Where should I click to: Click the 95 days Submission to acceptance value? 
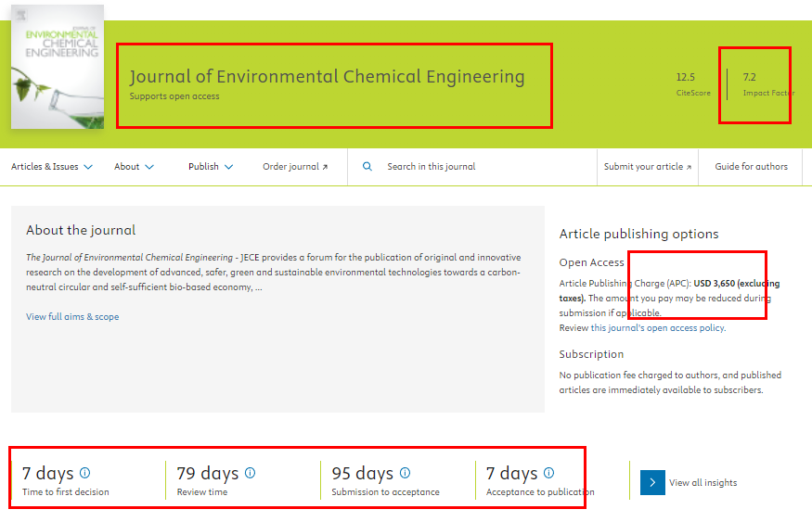363,473
